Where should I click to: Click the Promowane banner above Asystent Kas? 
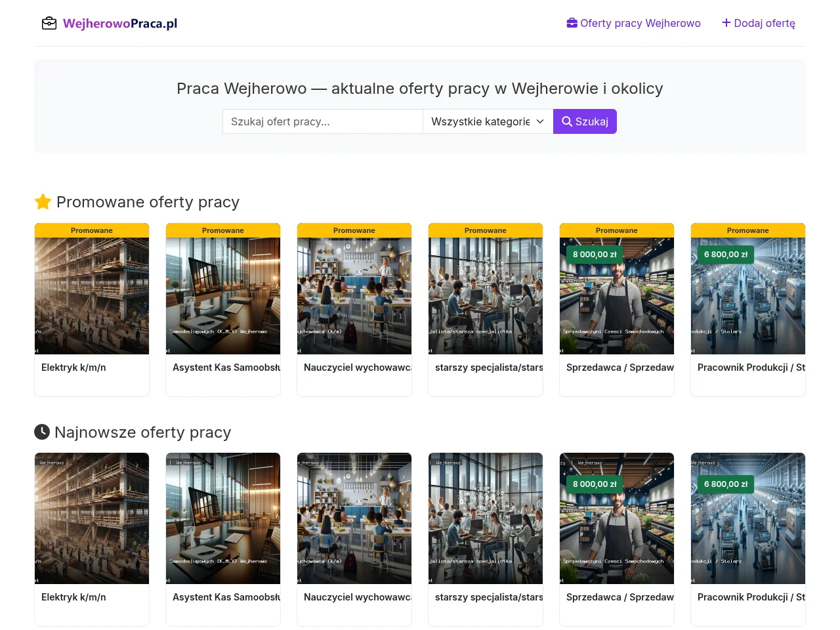coord(223,230)
